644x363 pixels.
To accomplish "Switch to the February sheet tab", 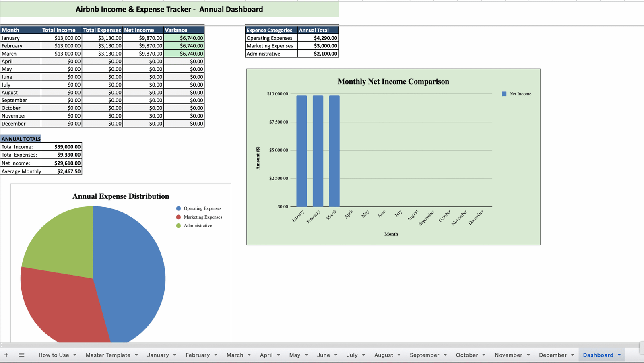I will click(x=197, y=355).
